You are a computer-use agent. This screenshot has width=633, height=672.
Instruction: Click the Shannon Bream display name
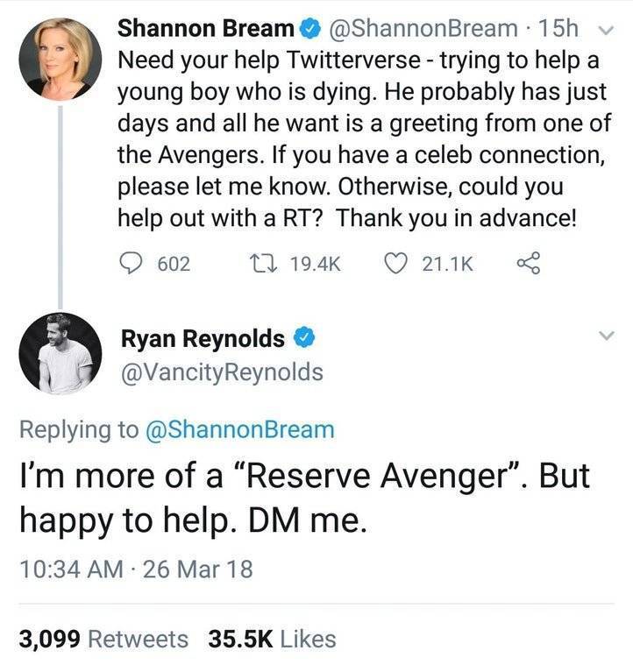point(205,28)
